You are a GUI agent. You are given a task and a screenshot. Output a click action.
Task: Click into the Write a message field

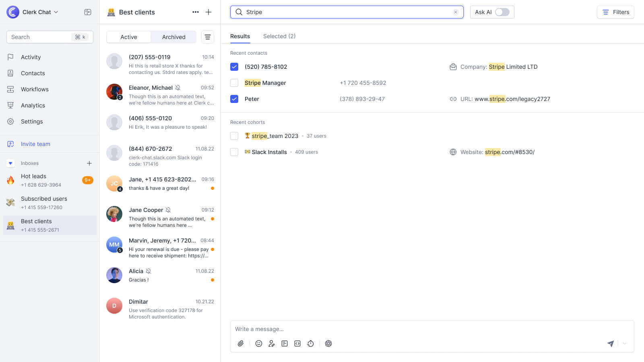click(x=432, y=329)
